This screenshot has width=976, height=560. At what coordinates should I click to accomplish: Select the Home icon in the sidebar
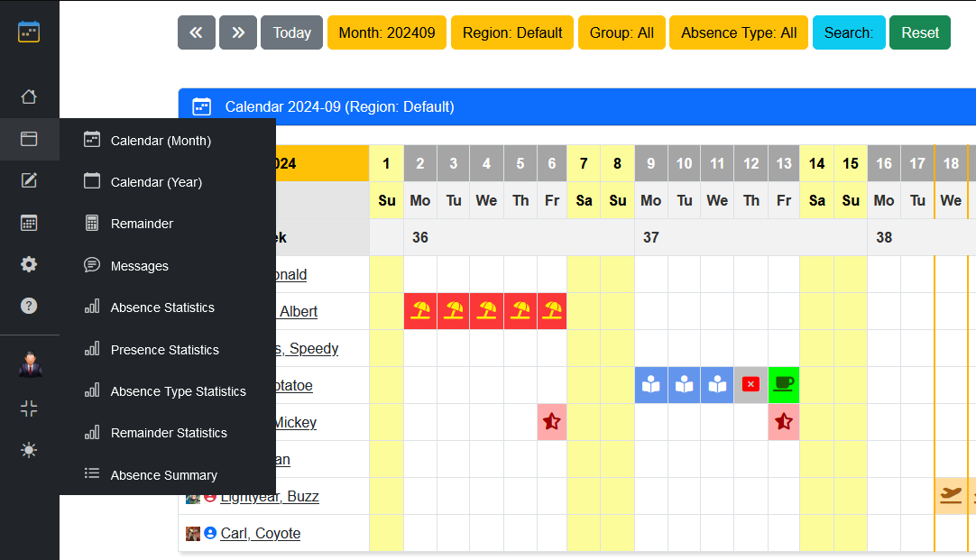(x=29, y=96)
